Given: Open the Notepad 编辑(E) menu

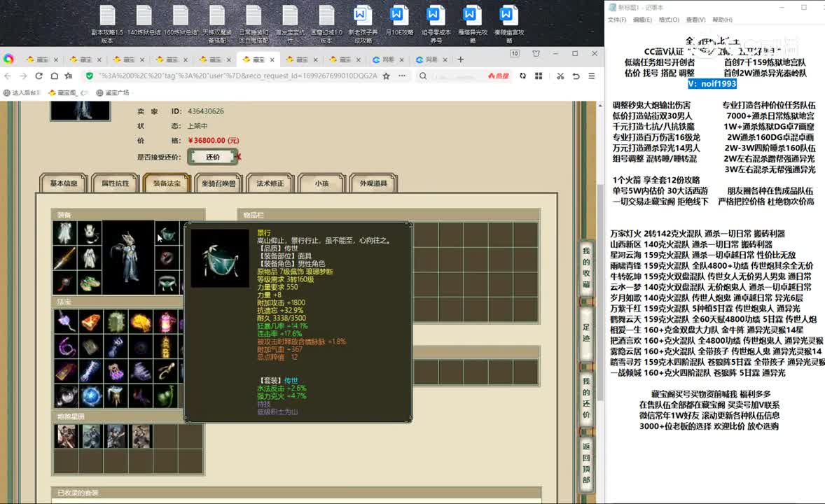Looking at the screenshot, I should [x=642, y=20].
